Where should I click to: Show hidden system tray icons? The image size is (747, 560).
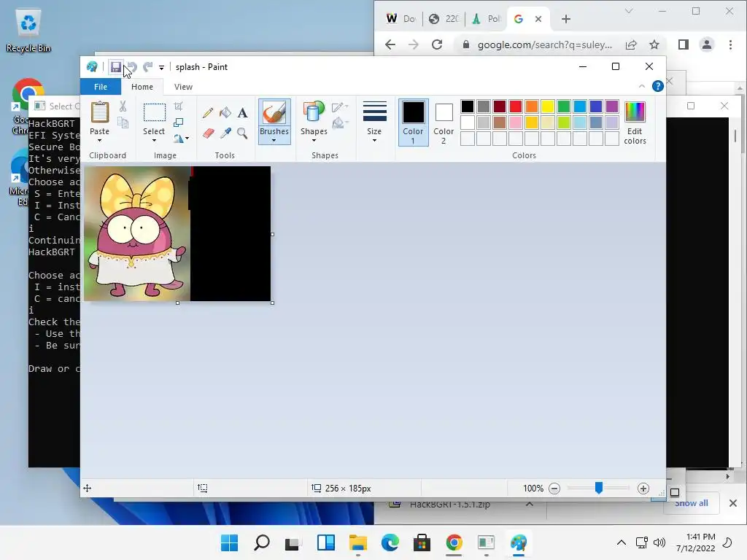[622, 542]
